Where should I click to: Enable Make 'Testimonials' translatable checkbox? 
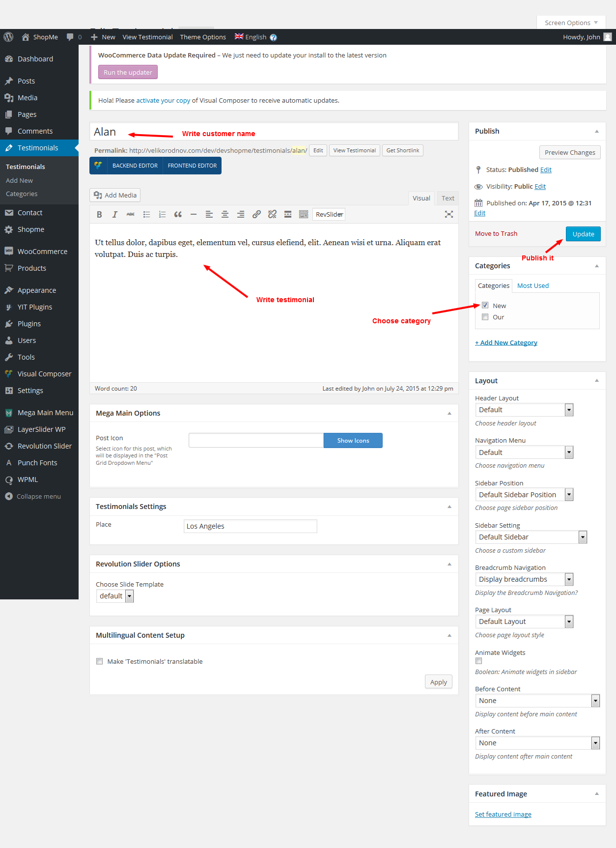click(100, 661)
